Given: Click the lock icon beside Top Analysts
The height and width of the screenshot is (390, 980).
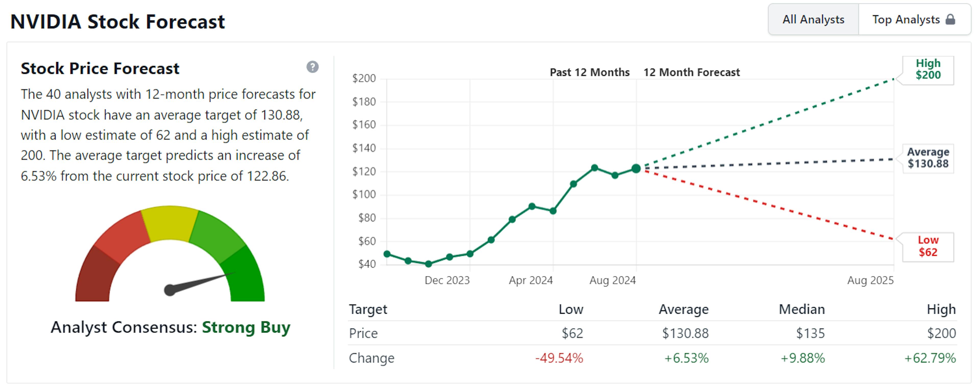Looking at the screenshot, I should pos(950,19).
